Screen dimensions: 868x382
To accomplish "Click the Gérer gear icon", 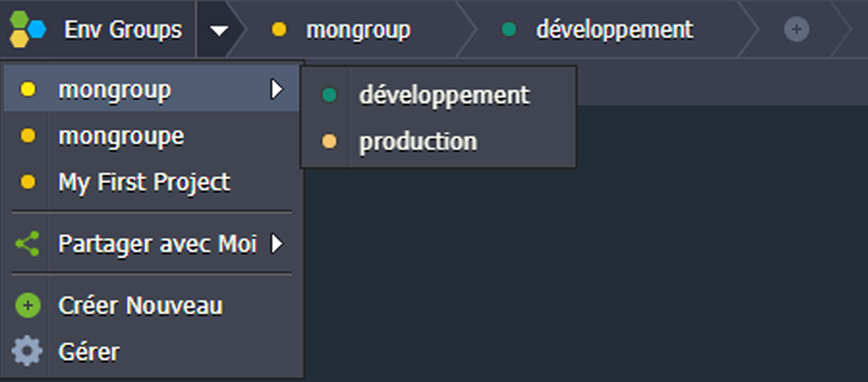I will [x=28, y=352].
